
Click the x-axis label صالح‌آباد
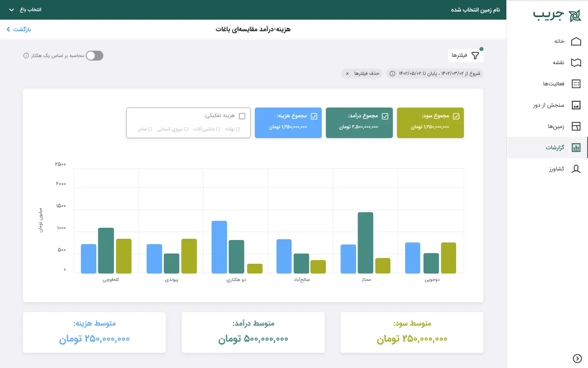[x=302, y=280]
